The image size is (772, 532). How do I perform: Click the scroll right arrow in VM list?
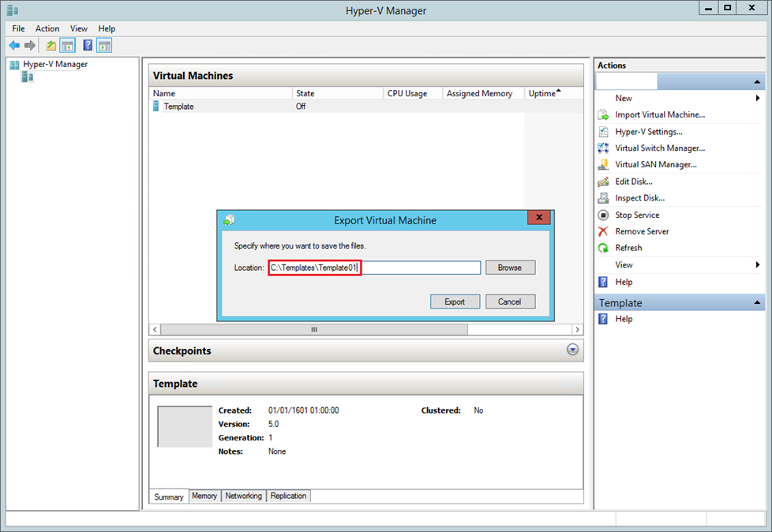[x=578, y=329]
